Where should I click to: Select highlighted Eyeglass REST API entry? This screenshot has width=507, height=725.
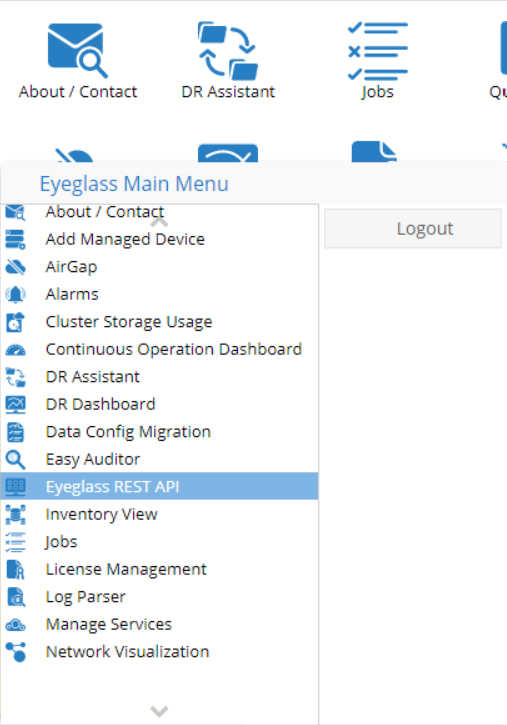click(159, 486)
